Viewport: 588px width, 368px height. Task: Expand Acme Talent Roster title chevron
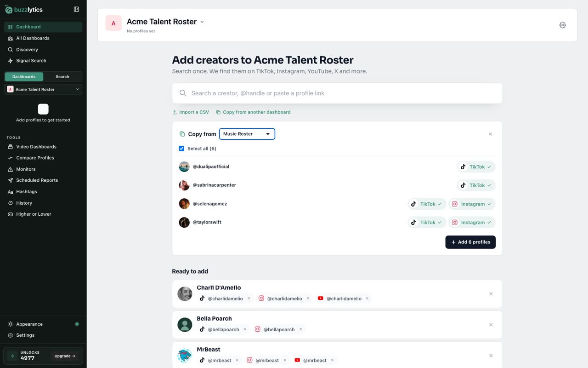tap(202, 22)
